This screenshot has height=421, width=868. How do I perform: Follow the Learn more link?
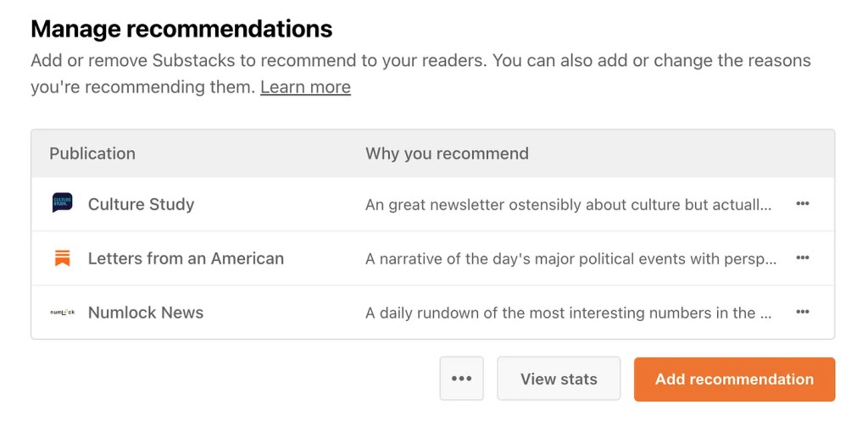coord(305,86)
